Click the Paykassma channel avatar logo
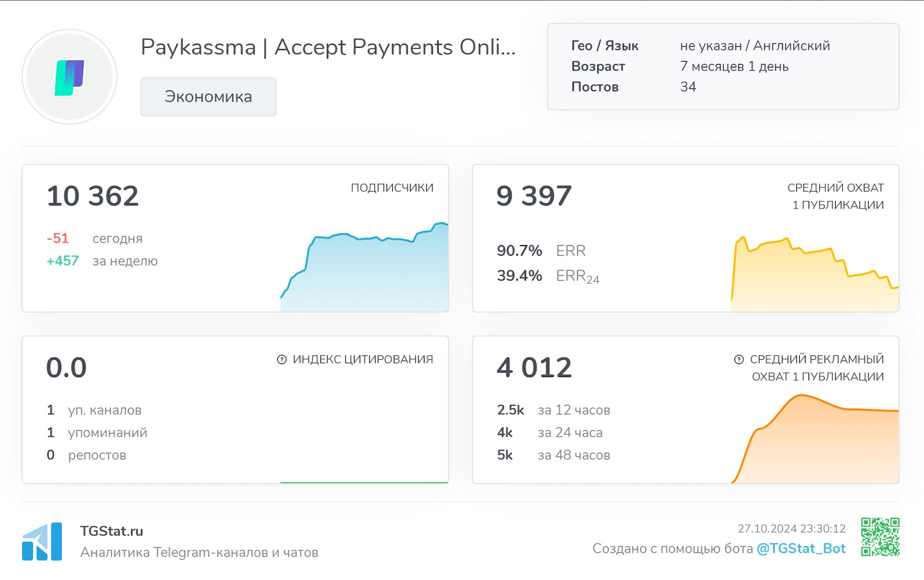This screenshot has width=924, height=580. 69,77
